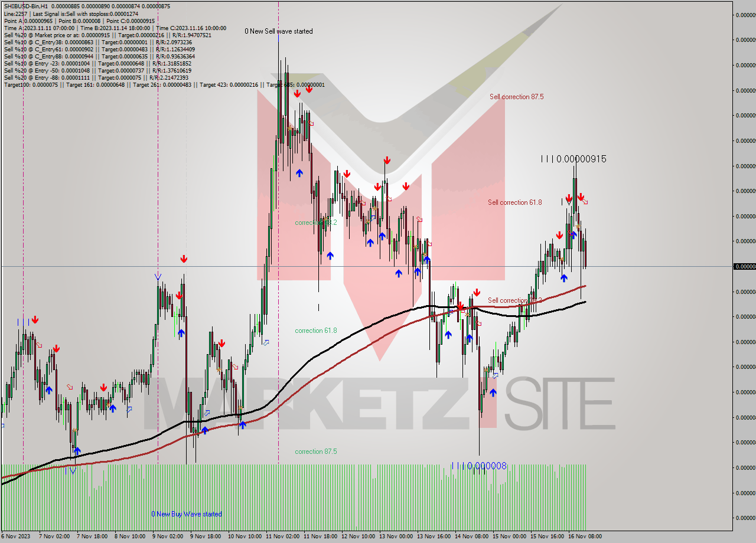Viewport: 756px width, 543px height.
Task: Click the '9 Nov 02:00' time axis label
Action: tap(168, 537)
